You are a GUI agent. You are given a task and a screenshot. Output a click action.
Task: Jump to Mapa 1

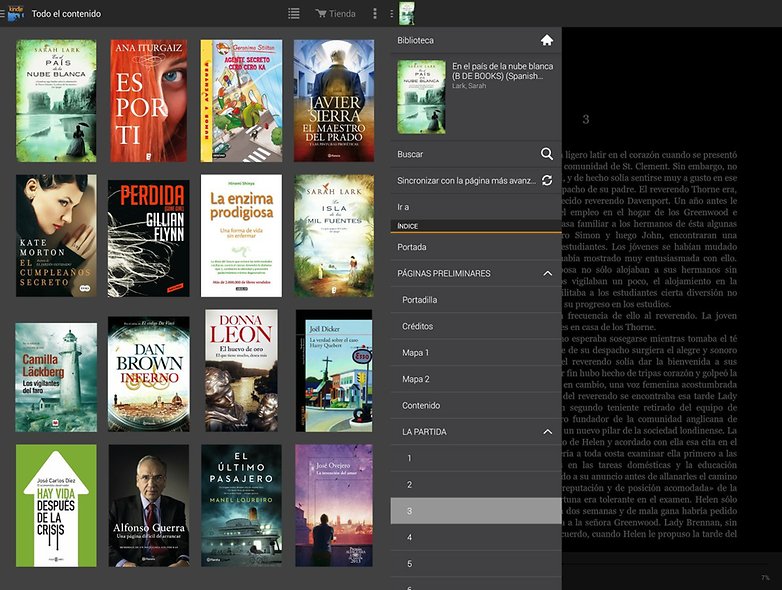[476, 353]
